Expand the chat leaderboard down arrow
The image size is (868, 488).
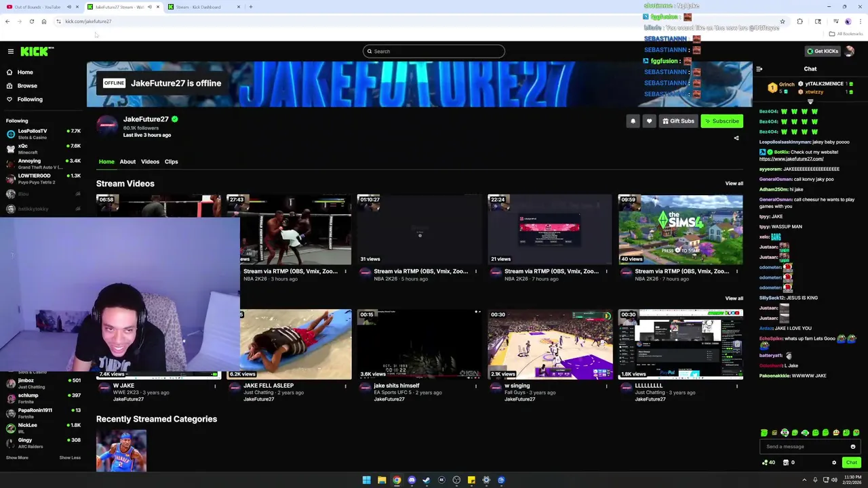[x=810, y=102]
